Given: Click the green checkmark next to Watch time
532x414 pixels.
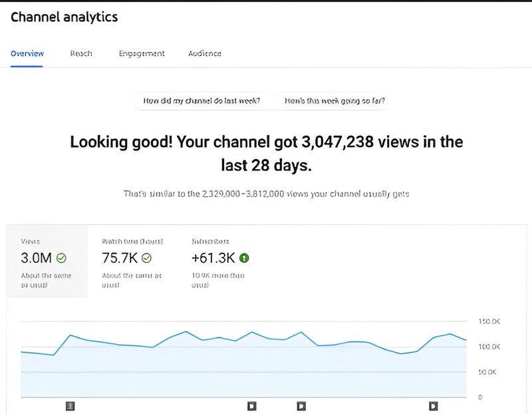Looking at the screenshot, I should coord(147,258).
